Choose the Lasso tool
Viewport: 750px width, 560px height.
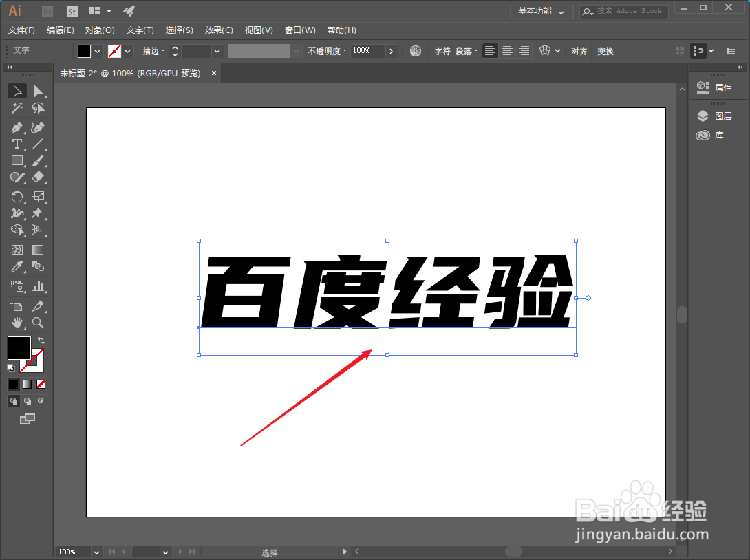[38, 108]
